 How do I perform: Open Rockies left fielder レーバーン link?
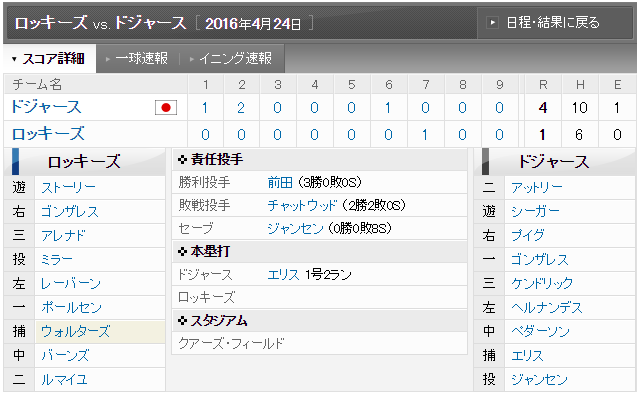coord(71,284)
